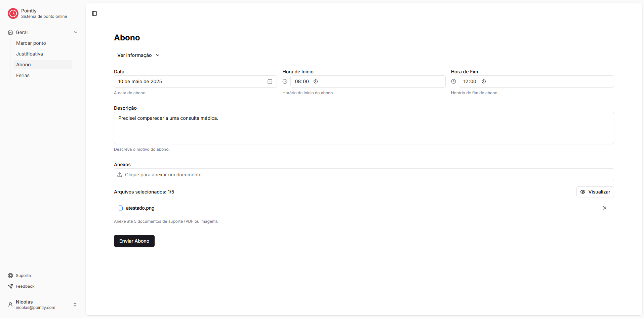Image resolution: width=644 pixels, height=318 pixels.
Task: Select the Abono sidebar item
Action: point(24,65)
